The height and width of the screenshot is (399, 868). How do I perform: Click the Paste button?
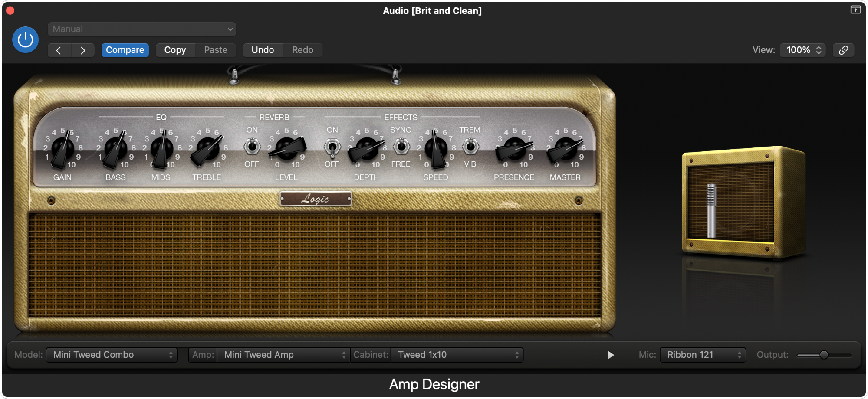coord(216,50)
